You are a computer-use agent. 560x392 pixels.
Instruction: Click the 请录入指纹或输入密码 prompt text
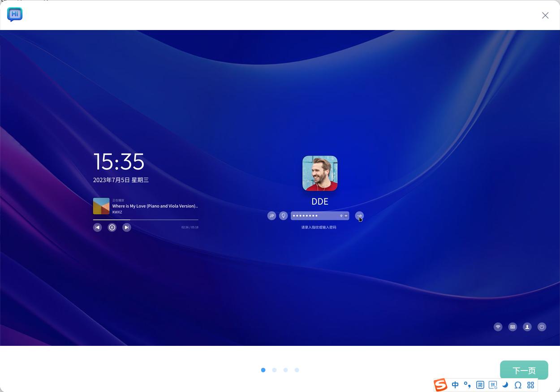click(x=319, y=228)
